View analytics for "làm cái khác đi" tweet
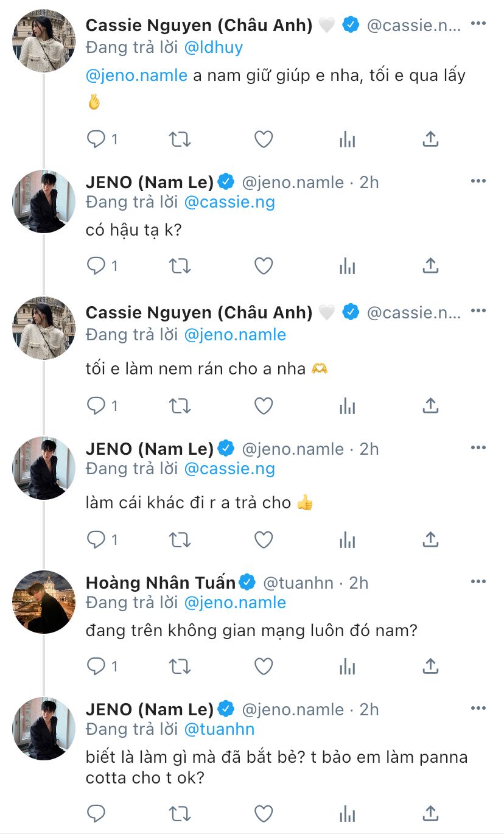Viewport: 504px width, 834px height. (x=347, y=539)
